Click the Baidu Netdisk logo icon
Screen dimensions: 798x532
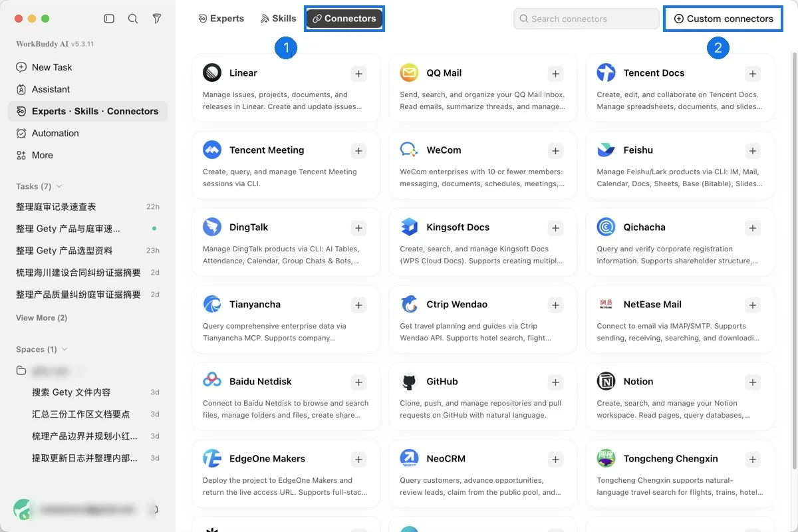click(x=212, y=381)
